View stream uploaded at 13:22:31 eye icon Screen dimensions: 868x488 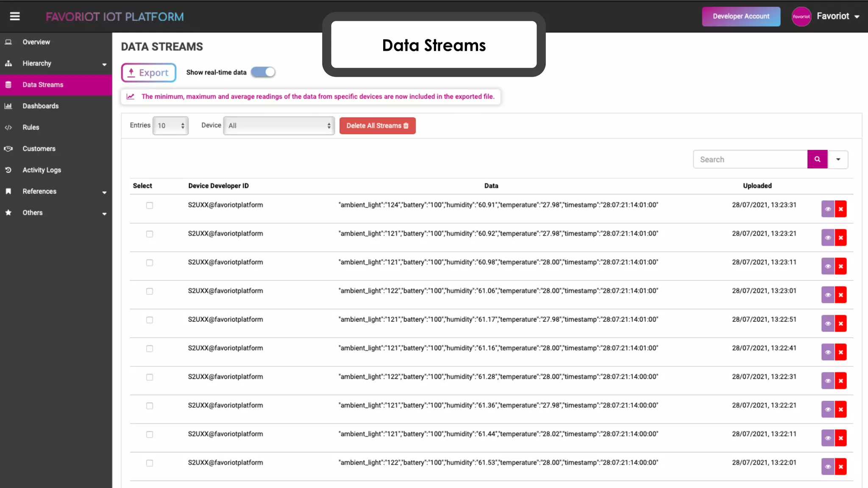(x=828, y=381)
